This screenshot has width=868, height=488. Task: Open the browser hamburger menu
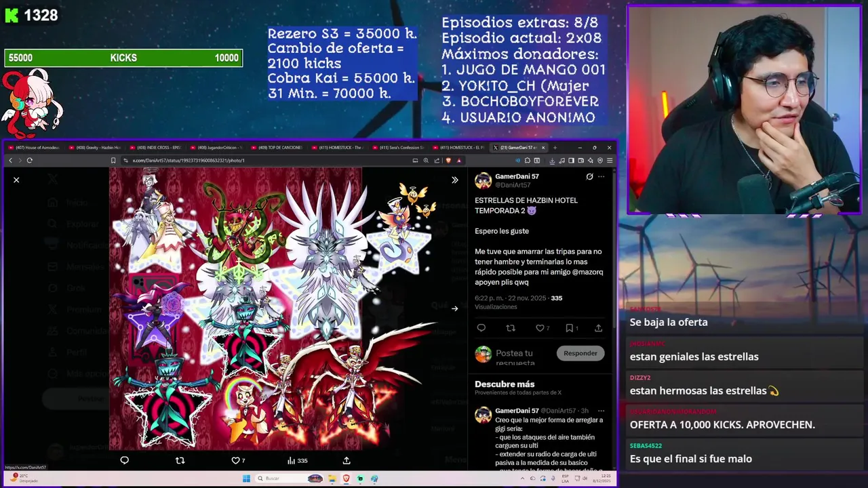[x=610, y=161]
